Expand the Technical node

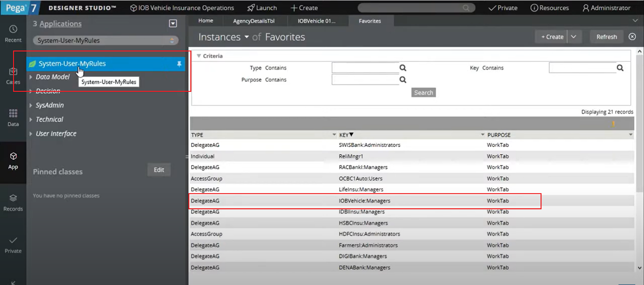click(x=31, y=119)
